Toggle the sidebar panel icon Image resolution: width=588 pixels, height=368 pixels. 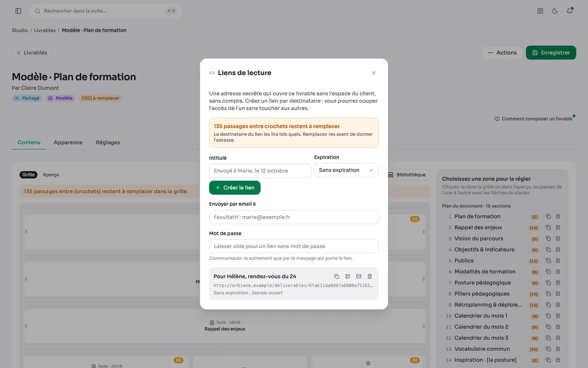point(18,11)
